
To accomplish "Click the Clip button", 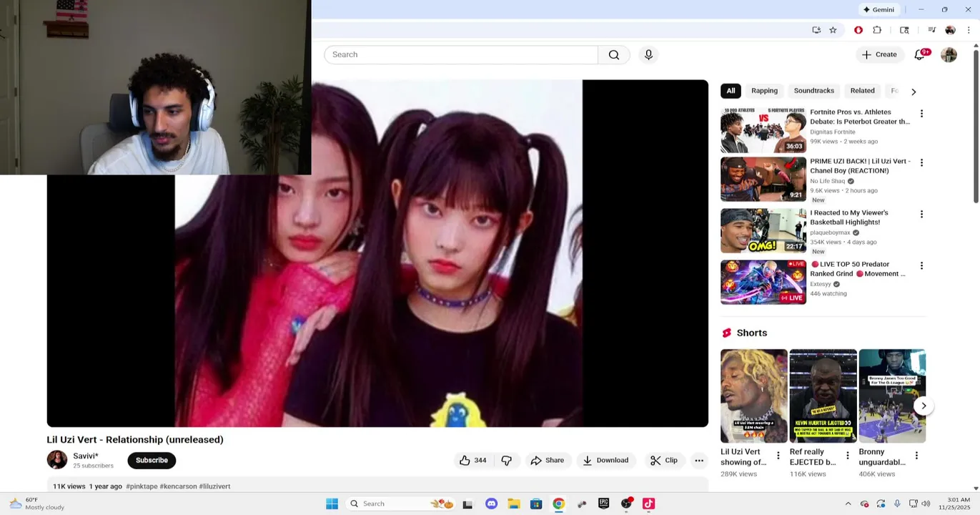I will click(663, 461).
